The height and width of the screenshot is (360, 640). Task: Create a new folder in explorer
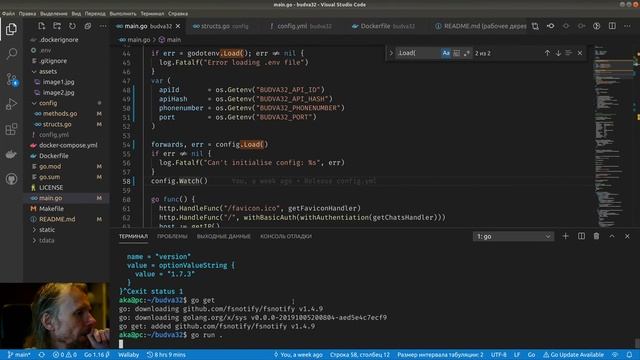point(57,26)
